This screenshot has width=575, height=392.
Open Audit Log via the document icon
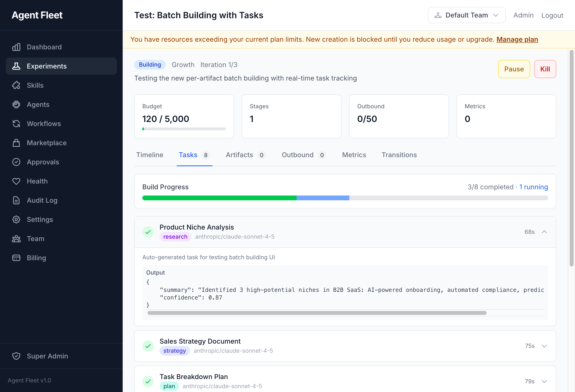click(16, 200)
